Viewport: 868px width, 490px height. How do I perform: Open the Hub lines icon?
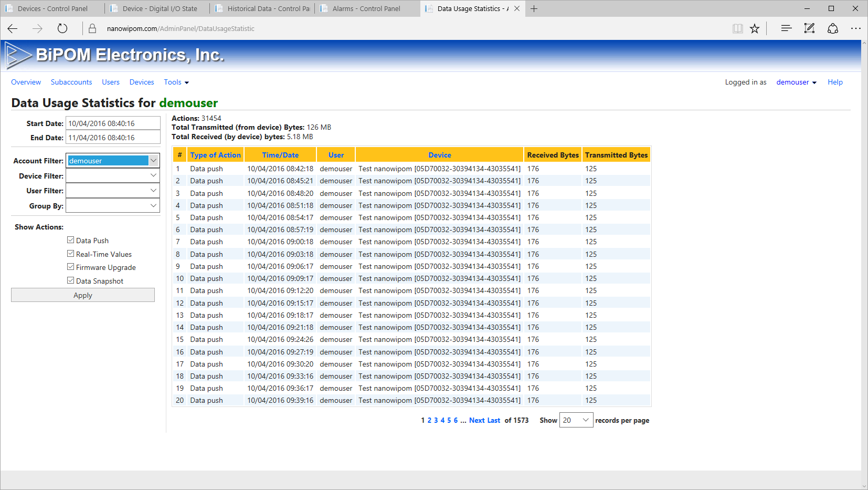786,28
